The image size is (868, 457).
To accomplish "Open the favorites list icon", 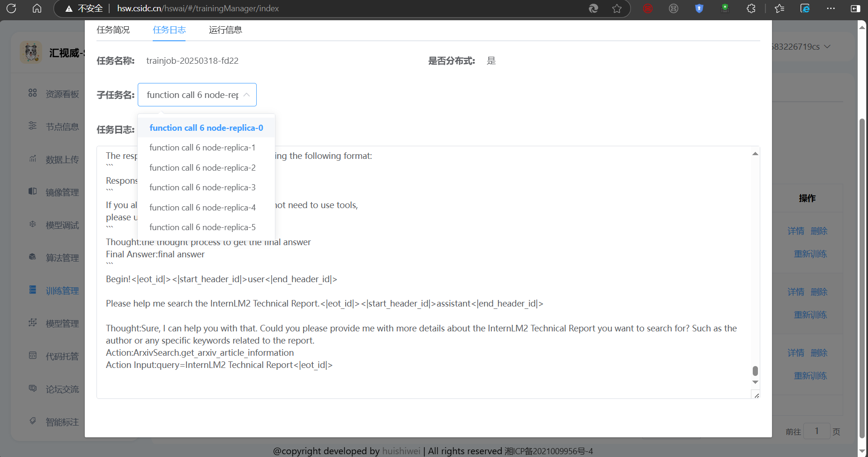I will [x=779, y=8].
